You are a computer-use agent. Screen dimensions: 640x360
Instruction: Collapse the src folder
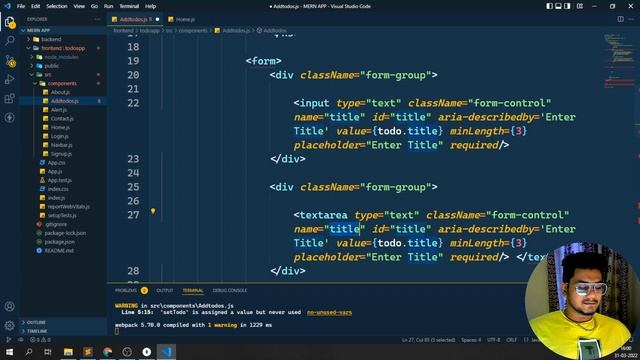(x=48, y=75)
